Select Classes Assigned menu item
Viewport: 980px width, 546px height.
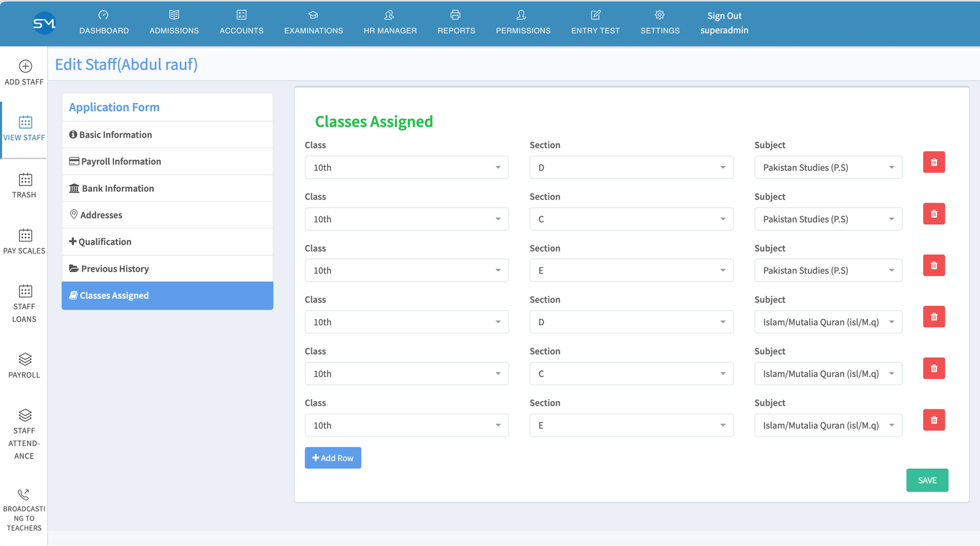coord(167,296)
